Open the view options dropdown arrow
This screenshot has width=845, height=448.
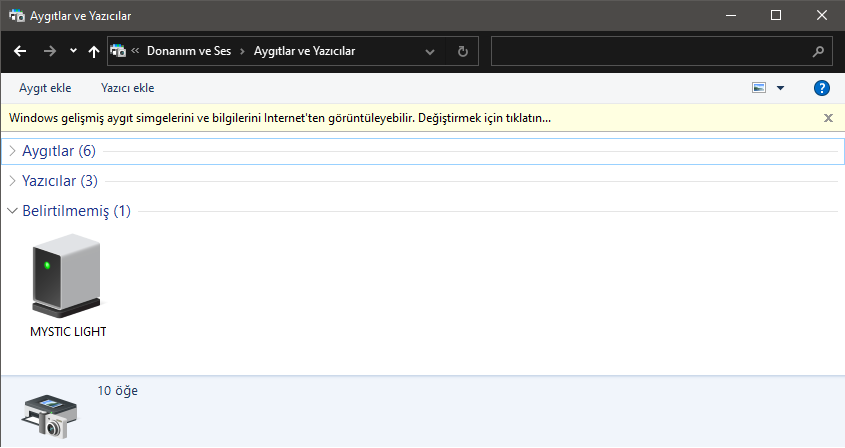click(x=780, y=88)
